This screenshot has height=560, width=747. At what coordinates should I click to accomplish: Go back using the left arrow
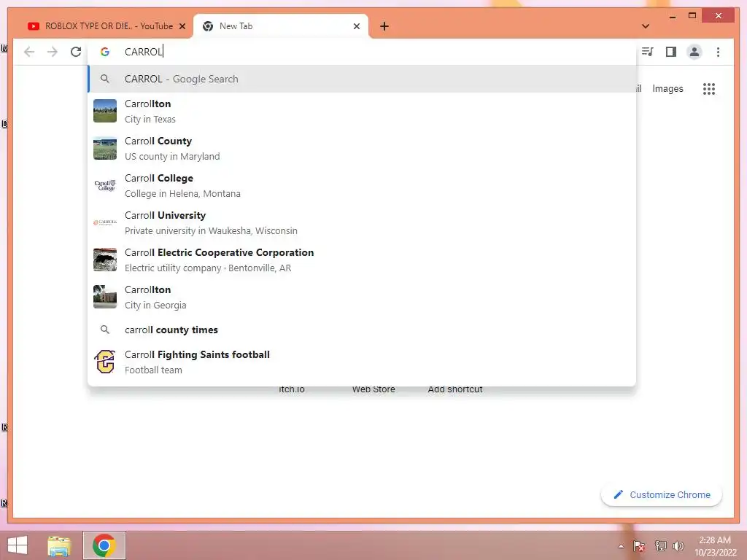pos(29,52)
